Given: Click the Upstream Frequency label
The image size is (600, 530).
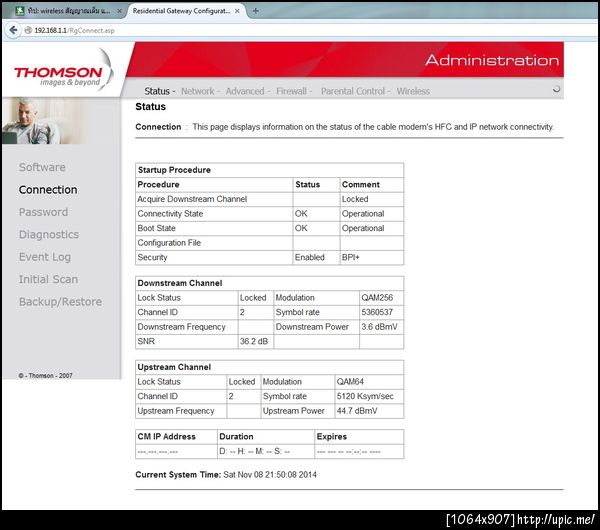Looking at the screenshot, I should click(176, 411).
